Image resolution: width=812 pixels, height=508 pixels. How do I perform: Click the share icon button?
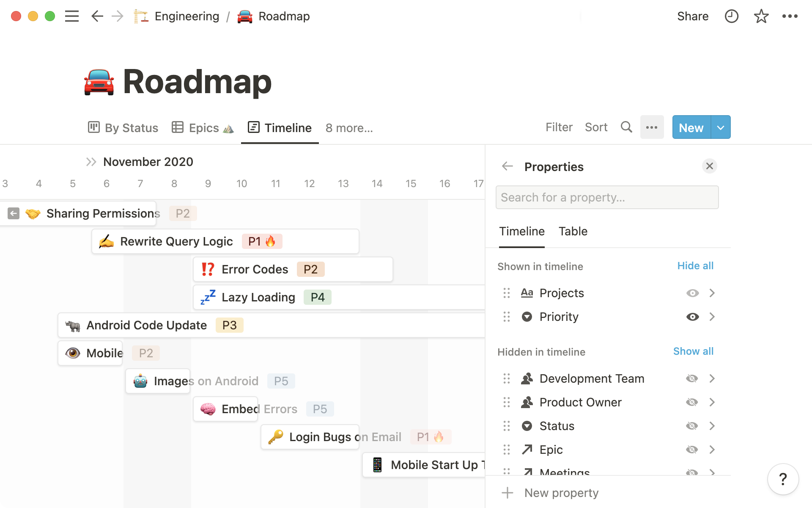tap(692, 16)
